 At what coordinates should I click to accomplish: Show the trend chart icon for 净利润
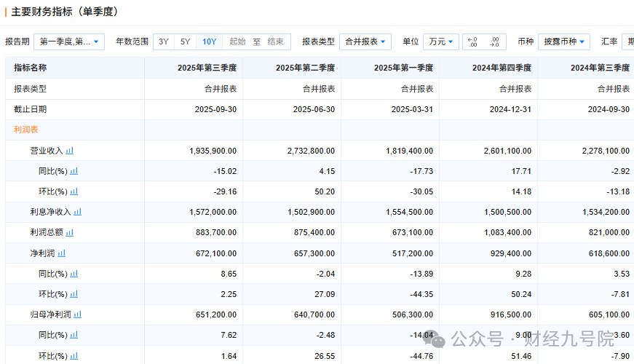[x=62, y=253]
